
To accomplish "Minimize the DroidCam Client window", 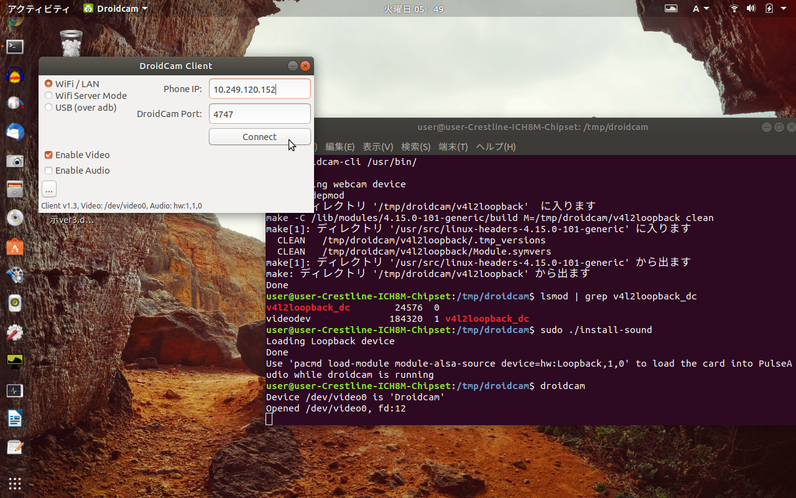I will click(292, 65).
